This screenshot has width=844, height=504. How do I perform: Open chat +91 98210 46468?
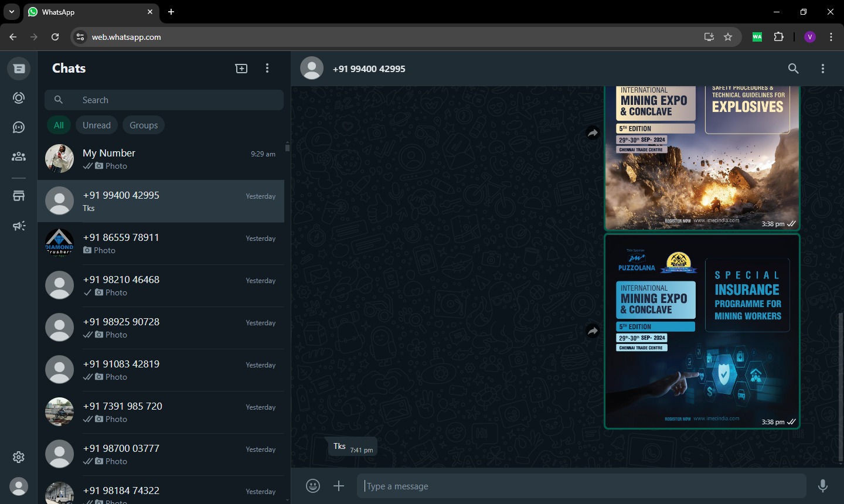pos(161,285)
